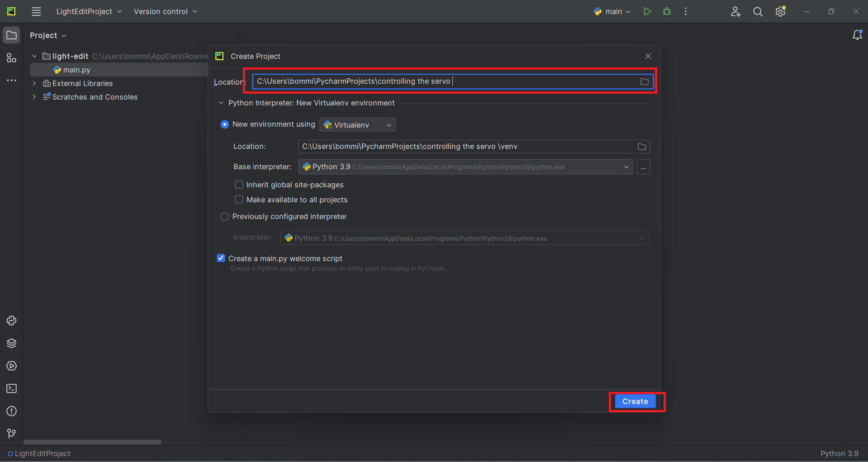Collapse light-edit tree node
Screen dimensions: 868x462
34,56
